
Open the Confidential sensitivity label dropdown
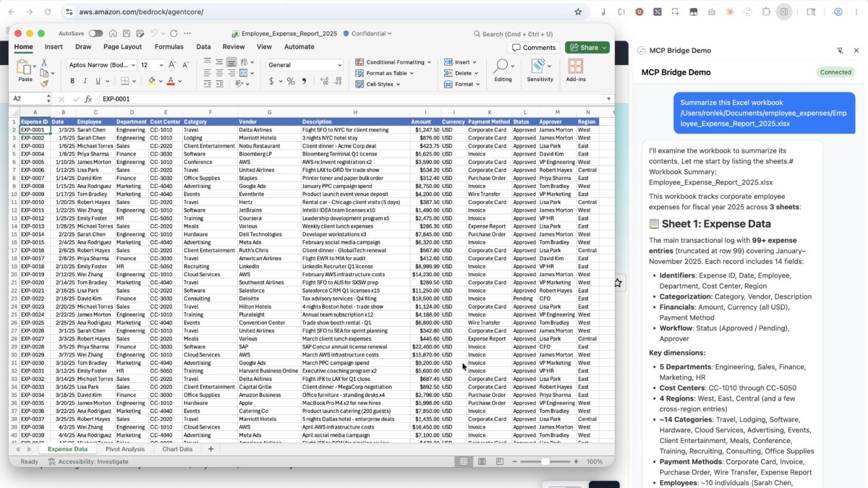point(367,33)
